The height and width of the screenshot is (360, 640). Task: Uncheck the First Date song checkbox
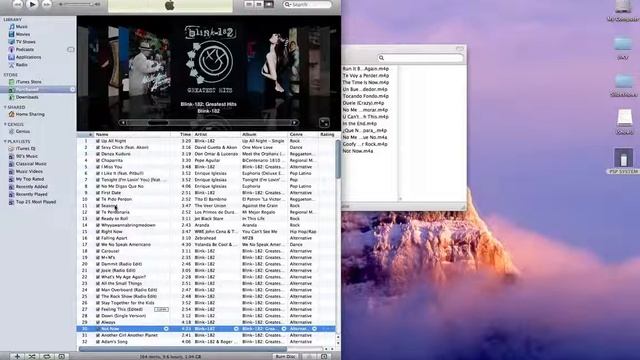98,193
